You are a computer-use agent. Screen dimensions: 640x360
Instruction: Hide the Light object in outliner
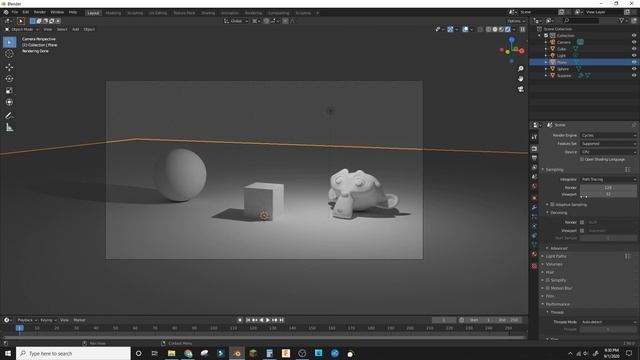point(634,56)
